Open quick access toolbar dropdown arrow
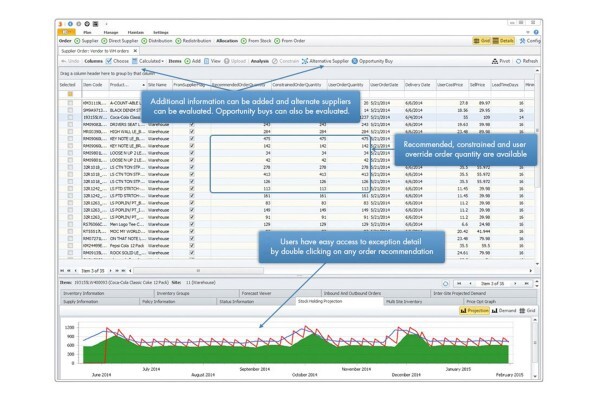This screenshot has height=400, width=600. [106, 24]
